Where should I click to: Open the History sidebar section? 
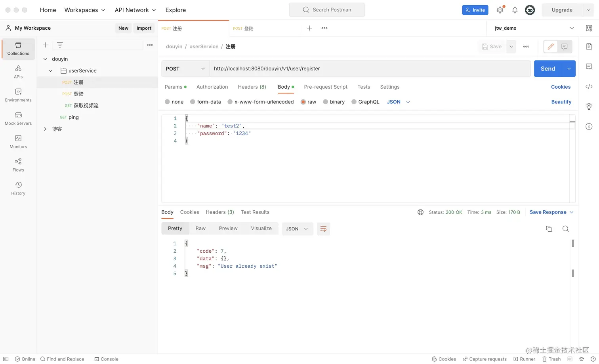[x=18, y=189]
